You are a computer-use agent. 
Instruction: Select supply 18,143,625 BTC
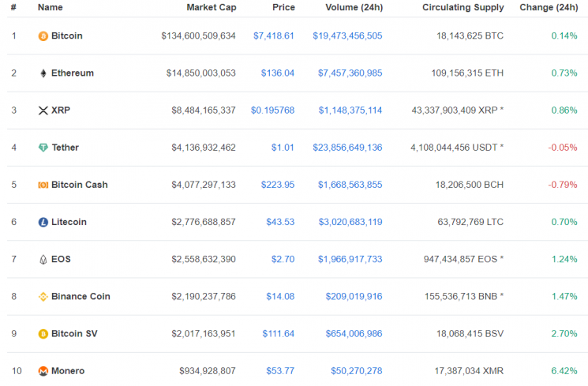(470, 36)
